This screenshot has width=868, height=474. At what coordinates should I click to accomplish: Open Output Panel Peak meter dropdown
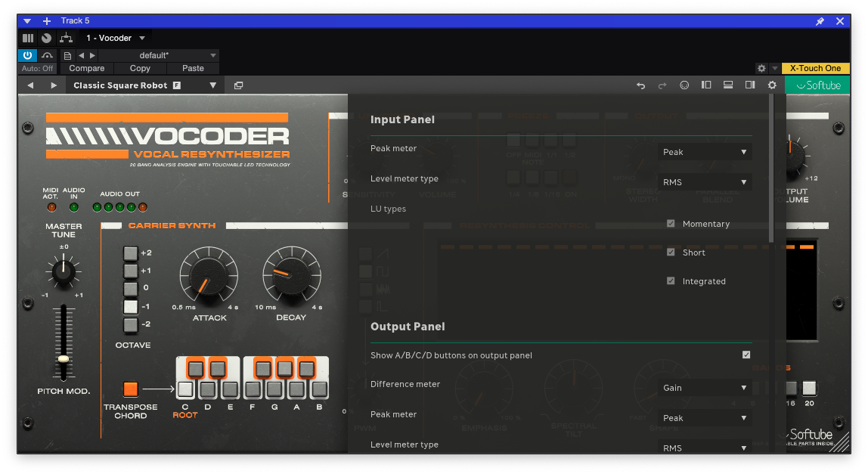click(705, 418)
